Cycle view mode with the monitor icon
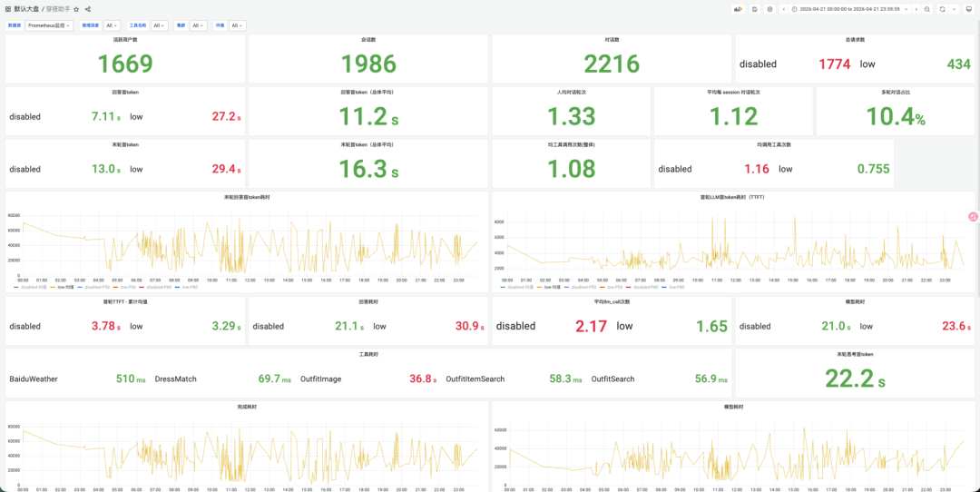This screenshot has height=492, width=980. click(x=968, y=9)
